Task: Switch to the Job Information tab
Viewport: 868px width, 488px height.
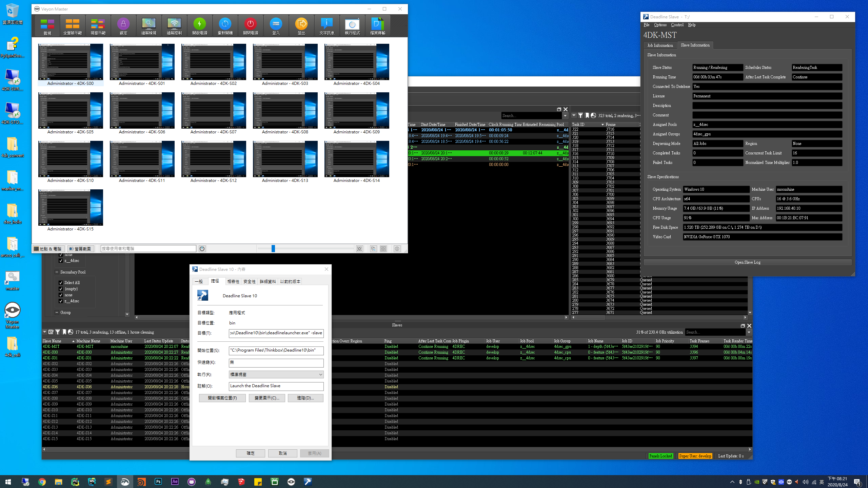Action: 660,45
